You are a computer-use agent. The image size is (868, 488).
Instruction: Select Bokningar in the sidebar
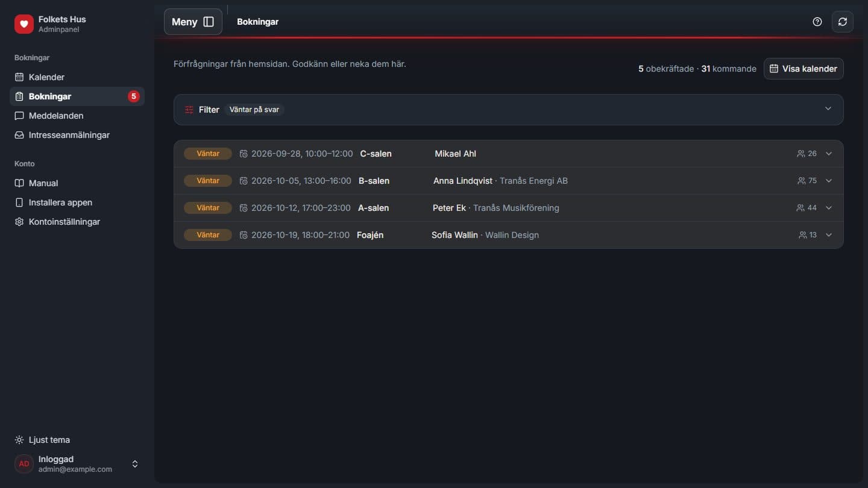coord(77,96)
